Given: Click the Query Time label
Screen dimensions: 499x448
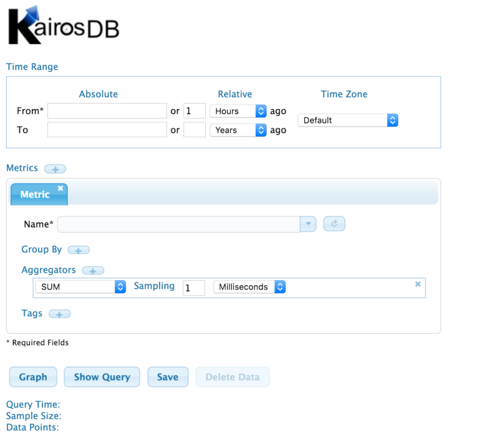Looking at the screenshot, I should point(33,404).
